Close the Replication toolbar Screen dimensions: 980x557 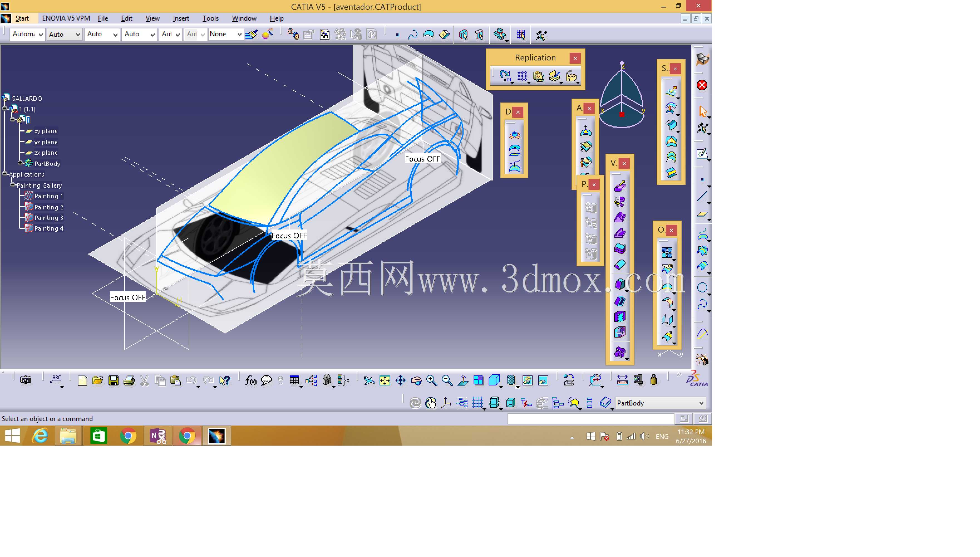(x=575, y=58)
